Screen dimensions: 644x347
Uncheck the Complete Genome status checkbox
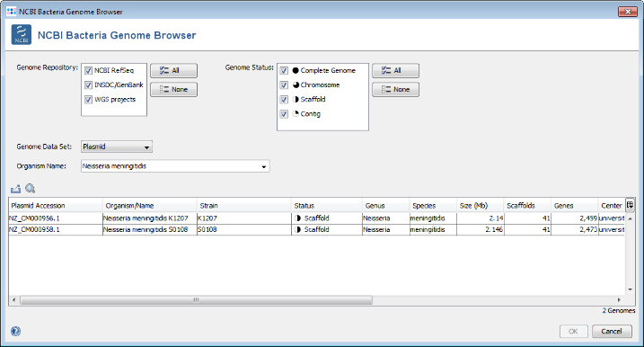pyautogui.click(x=284, y=71)
